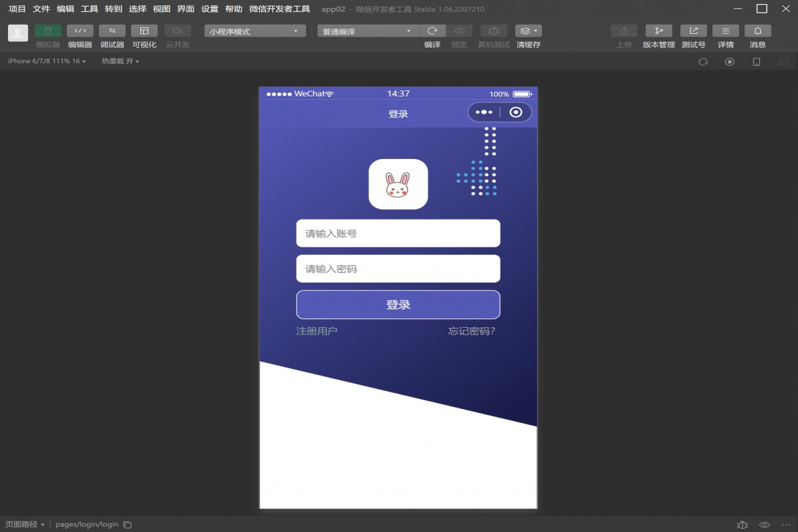Screen dimensions: 798x532
Task: Click the 请输入账号 input field
Action: [x=398, y=233]
